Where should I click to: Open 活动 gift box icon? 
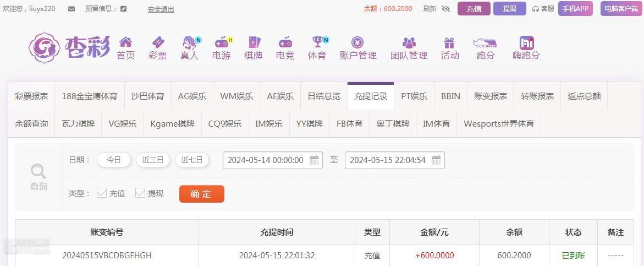449,42
